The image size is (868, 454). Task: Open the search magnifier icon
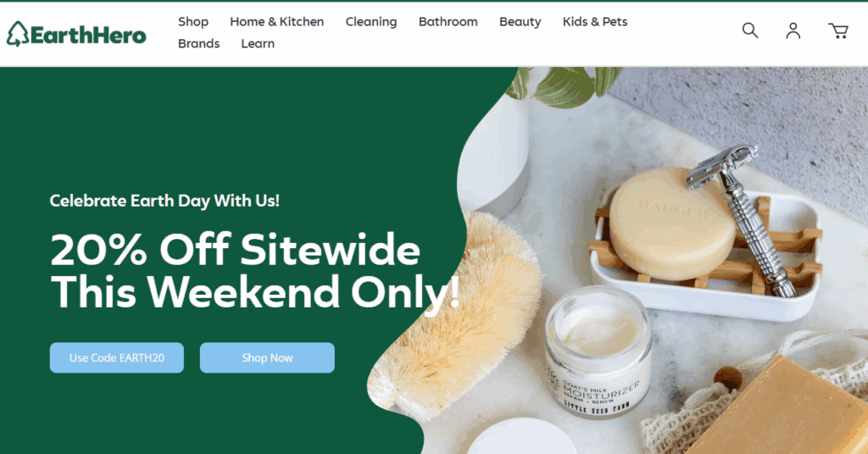(750, 30)
